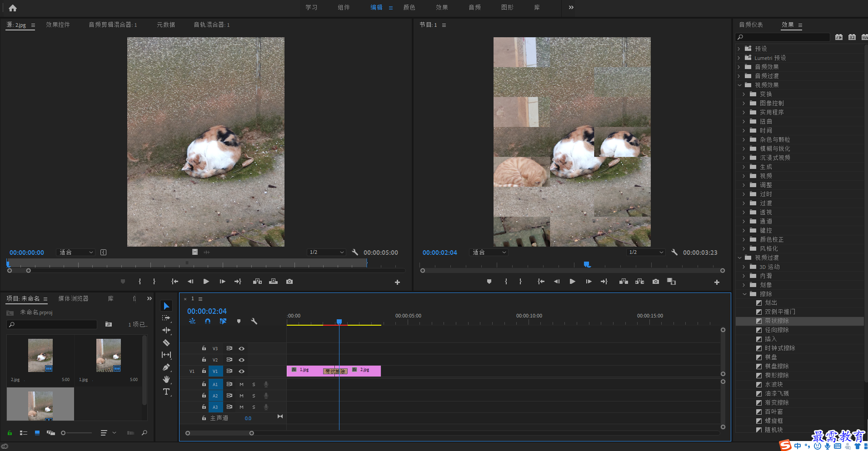868x451 pixels.
Task: Select the Type tool
Action: (x=166, y=392)
